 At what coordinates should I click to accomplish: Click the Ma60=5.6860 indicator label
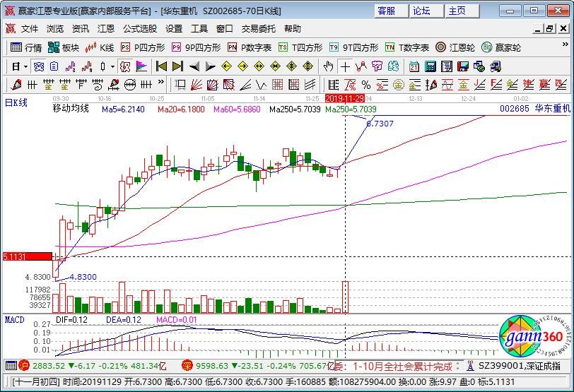[237, 109]
